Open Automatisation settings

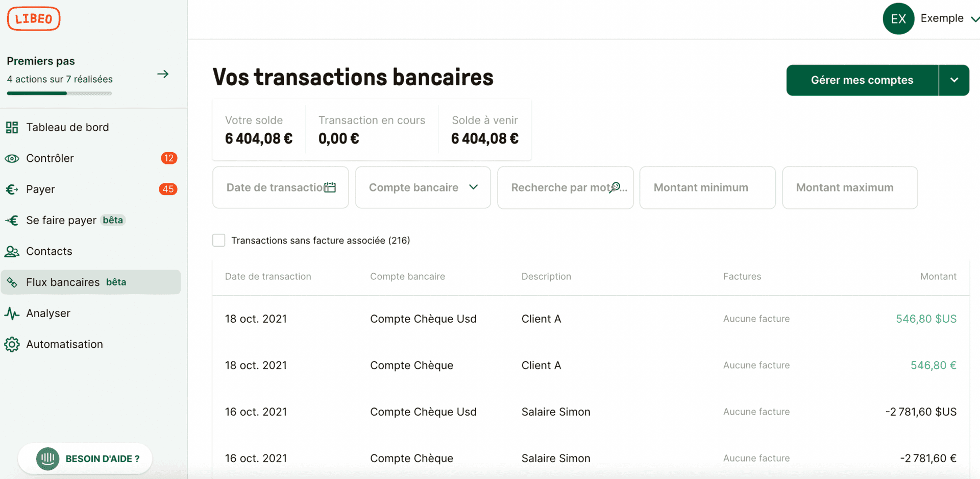point(64,344)
